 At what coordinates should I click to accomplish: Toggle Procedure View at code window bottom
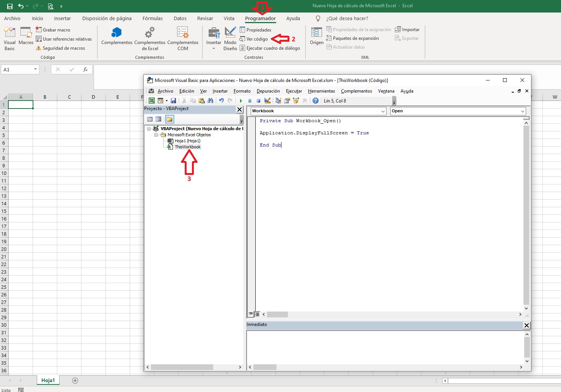(x=251, y=315)
